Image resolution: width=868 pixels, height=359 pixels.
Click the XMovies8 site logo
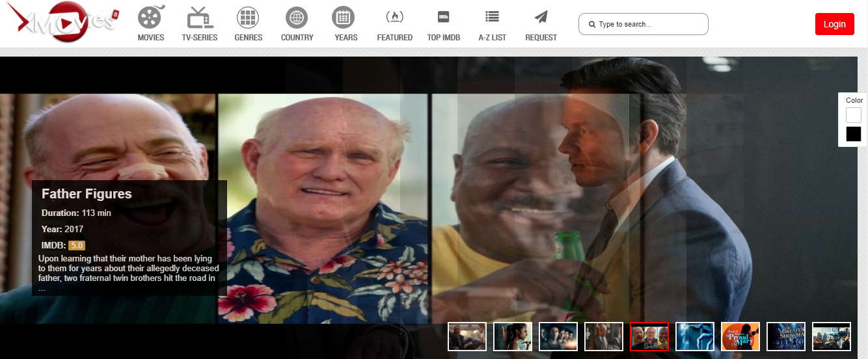click(63, 22)
